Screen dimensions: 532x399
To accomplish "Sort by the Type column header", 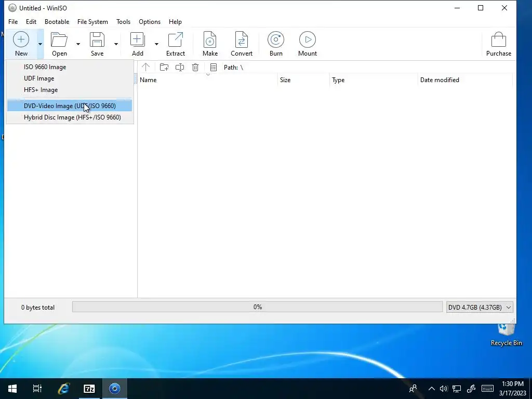I will 374,80.
